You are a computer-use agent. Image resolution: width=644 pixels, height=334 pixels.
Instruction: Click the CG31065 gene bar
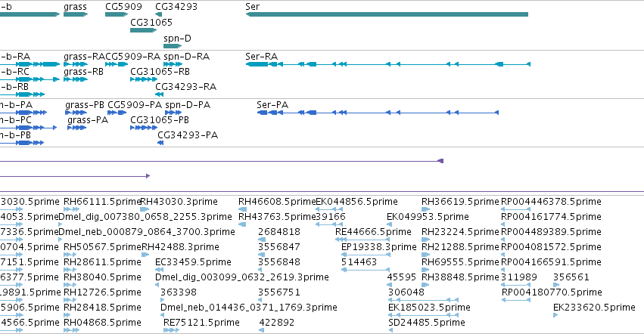click(143, 30)
